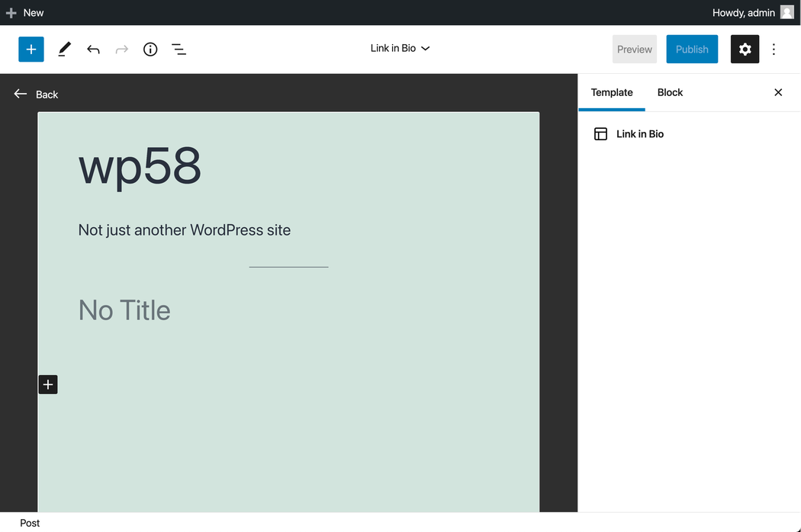Select the Tools pencil icon
The width and height of the screenshot is (801, 532).
point(64,50)
